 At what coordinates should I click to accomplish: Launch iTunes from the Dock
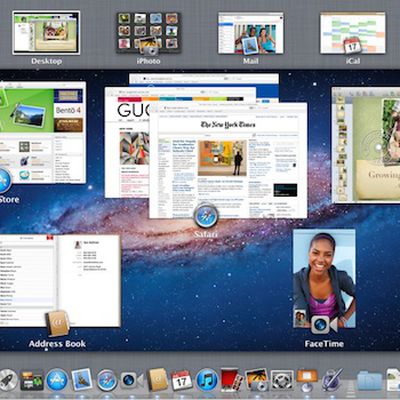click(x=207, y=380)
